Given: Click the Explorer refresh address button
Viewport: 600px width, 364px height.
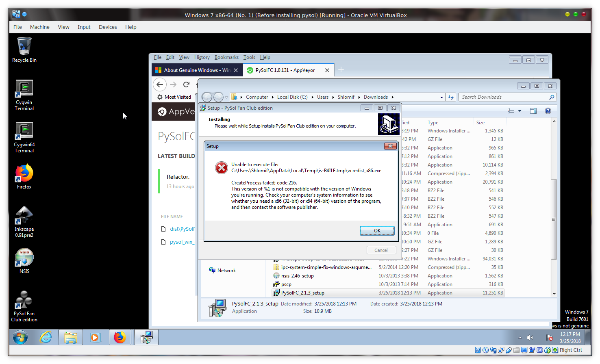Looking at the screenshot, I should (451, 97).
